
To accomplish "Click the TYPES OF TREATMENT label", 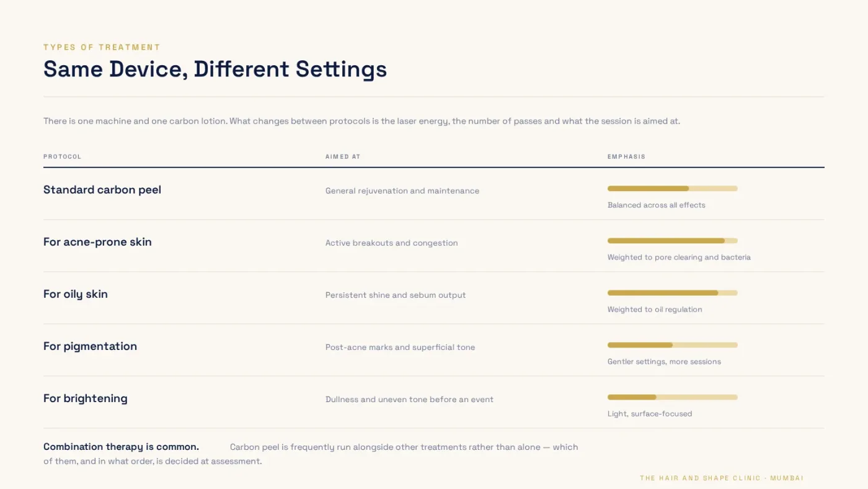I will (102, 47).
